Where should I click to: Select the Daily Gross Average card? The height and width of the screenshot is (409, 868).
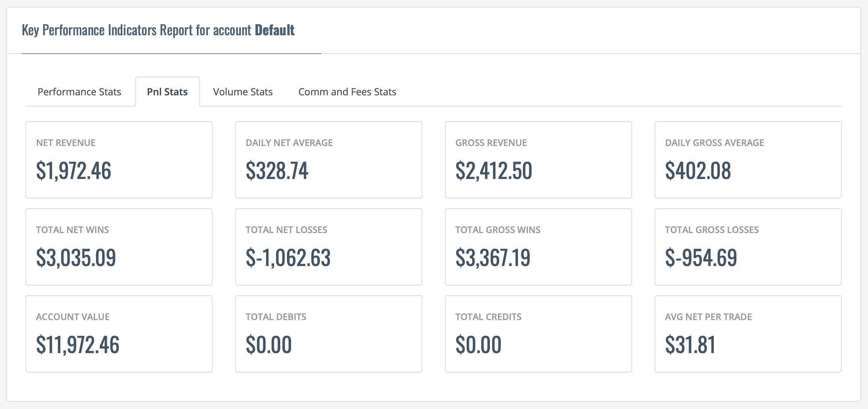point(748,160)
